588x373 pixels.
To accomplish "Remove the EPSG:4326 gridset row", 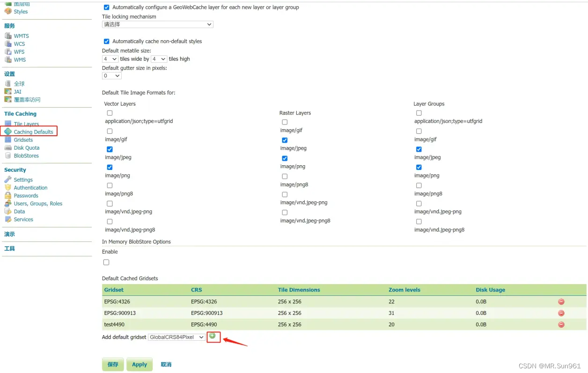I will tap(561, 302).
